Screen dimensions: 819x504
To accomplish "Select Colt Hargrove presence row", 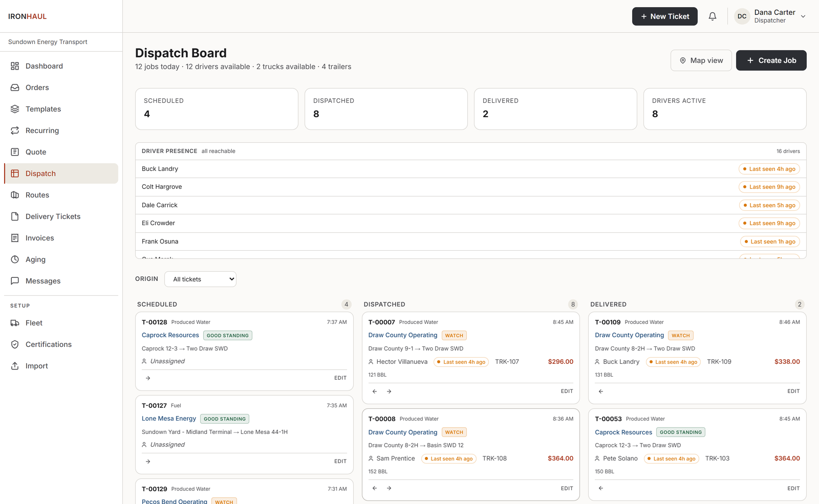I will click(471, 187).
